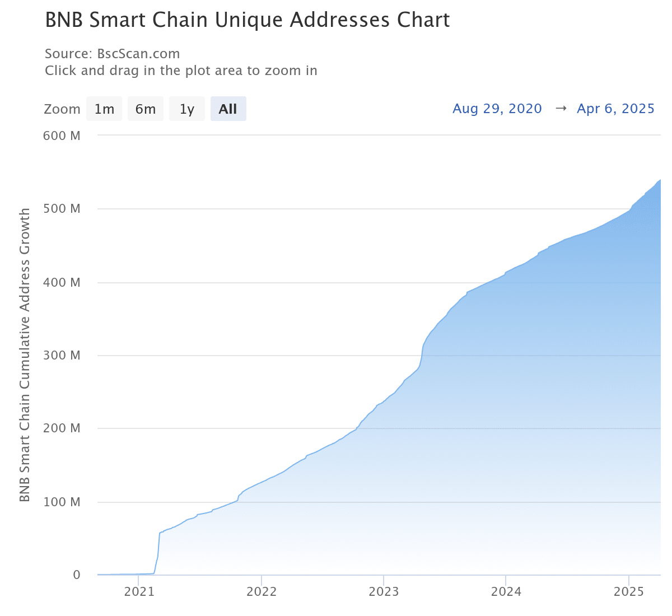Screen dimensions: 672x616
Task: Choose the All zoom range
Action: [228, 109]
